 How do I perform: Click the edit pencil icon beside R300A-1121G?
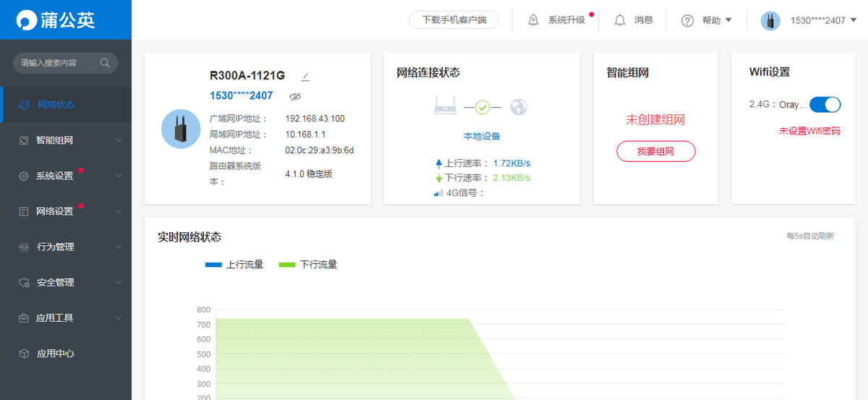[x=305, y=76]
